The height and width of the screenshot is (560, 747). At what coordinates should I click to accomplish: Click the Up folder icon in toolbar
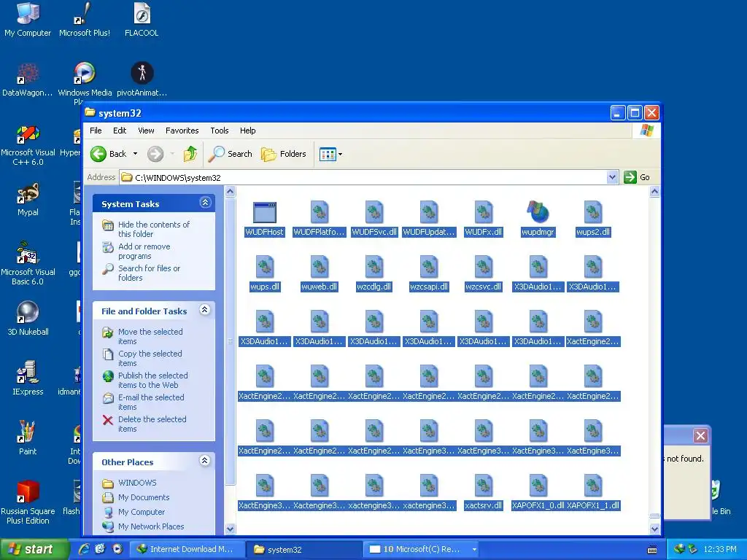click(190, 154)
